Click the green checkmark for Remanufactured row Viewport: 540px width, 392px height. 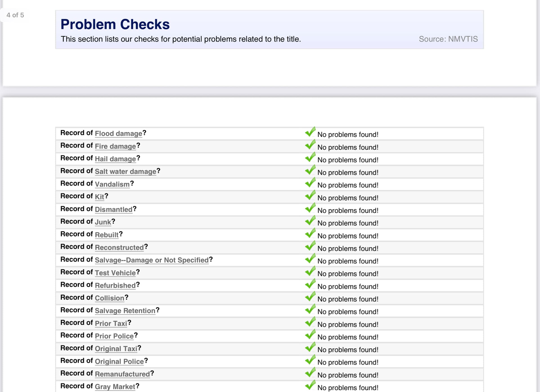[310, 372]
